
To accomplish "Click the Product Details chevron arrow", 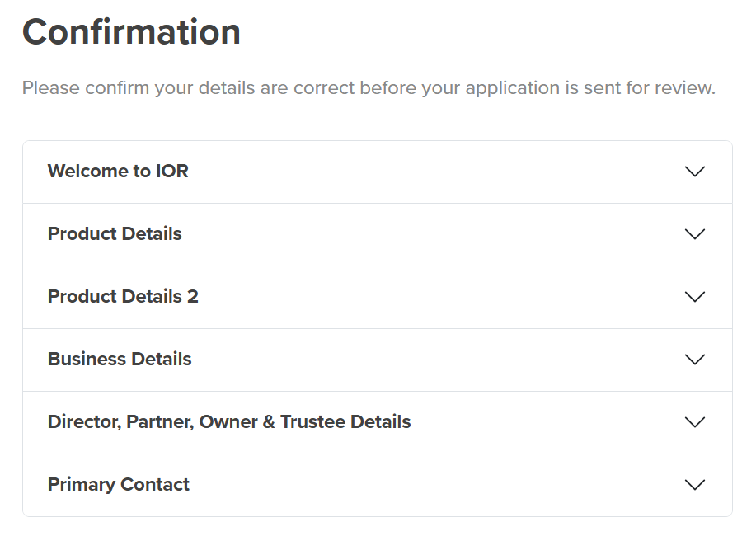I will 695,234.
